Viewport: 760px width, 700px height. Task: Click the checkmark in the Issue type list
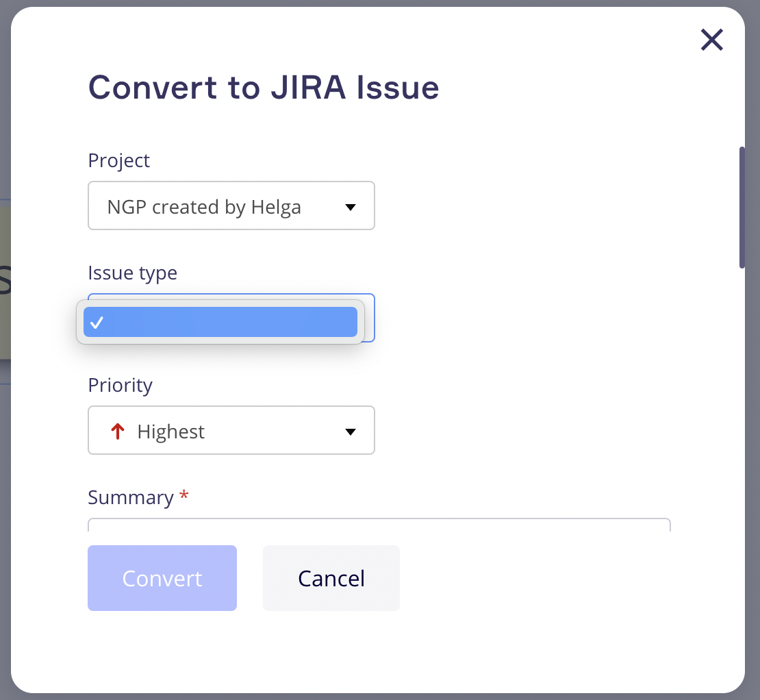97,323
